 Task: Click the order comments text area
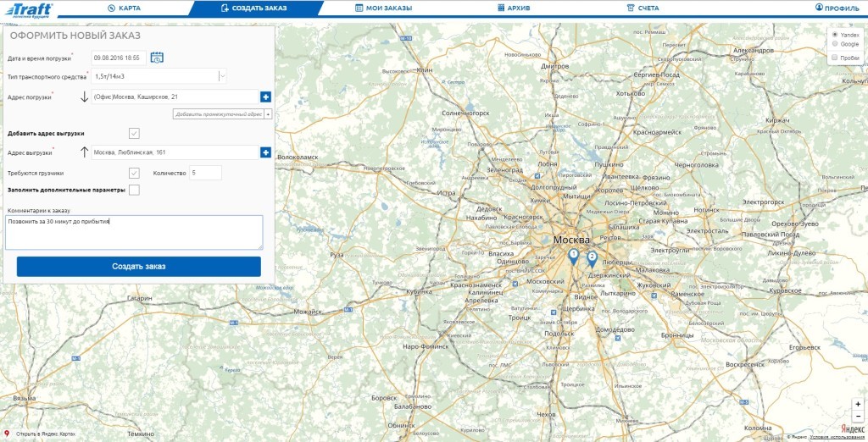click(x=134, y=232)
